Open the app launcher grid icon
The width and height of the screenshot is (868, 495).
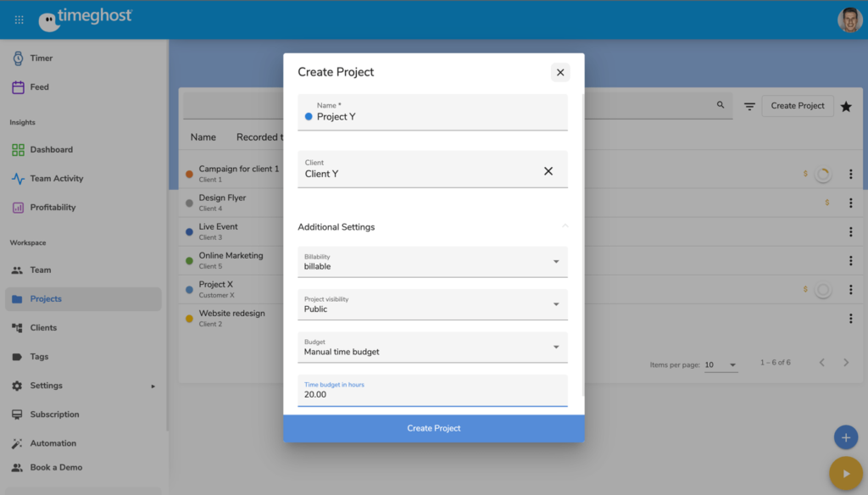[x=19, y=19]
